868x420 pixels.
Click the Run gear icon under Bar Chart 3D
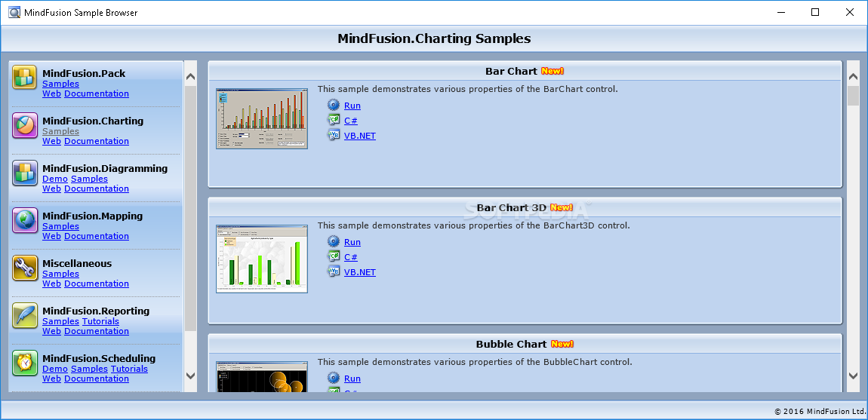click(x=334, y=242)
